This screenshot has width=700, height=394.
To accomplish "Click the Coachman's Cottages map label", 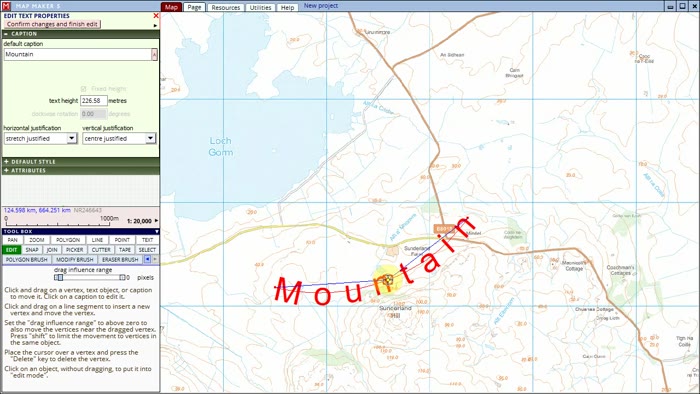I will (x=621, y=270).
